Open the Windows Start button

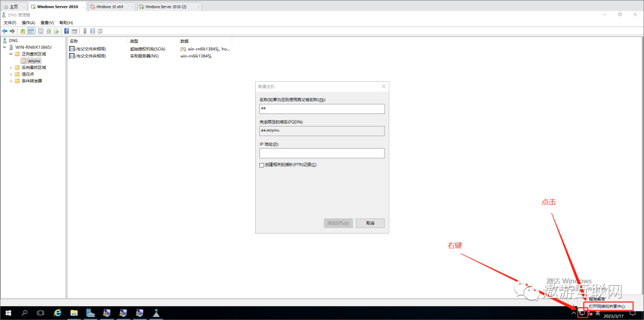(x=8, y=313)
